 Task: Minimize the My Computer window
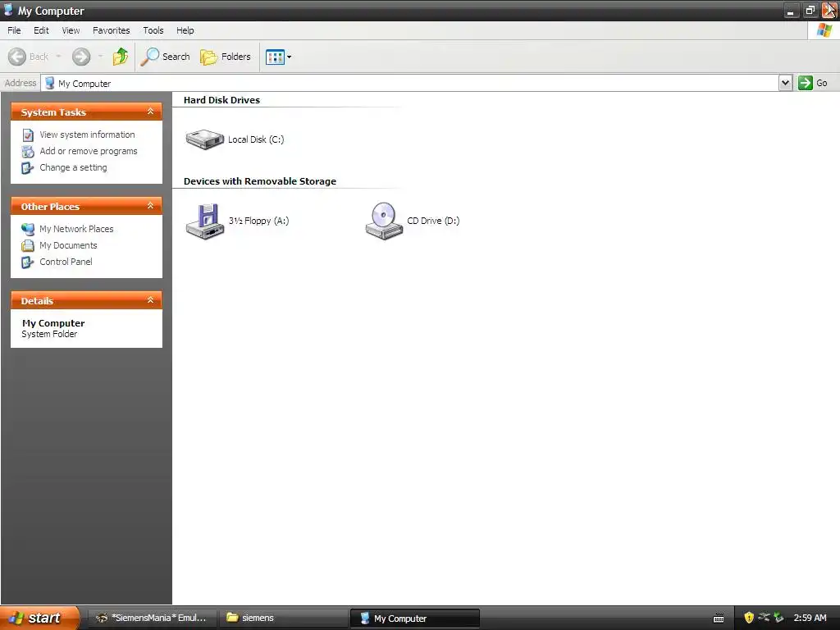coord(791,10)
